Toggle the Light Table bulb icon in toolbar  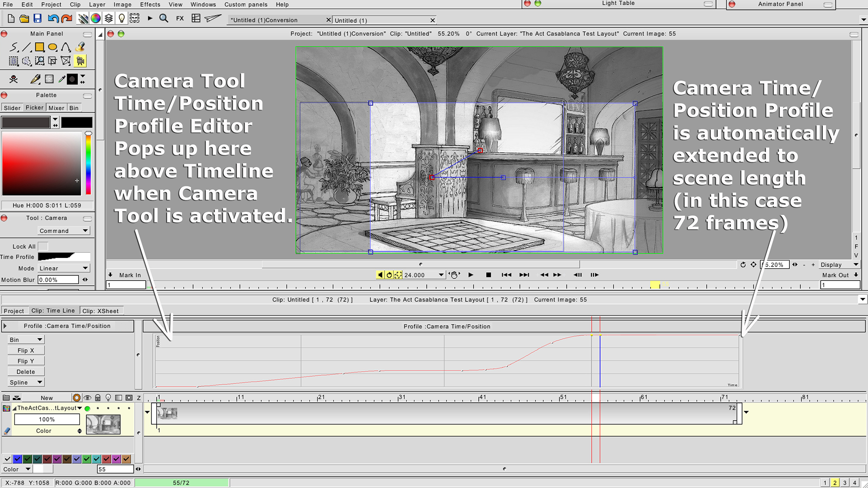[x=122, y=19]
